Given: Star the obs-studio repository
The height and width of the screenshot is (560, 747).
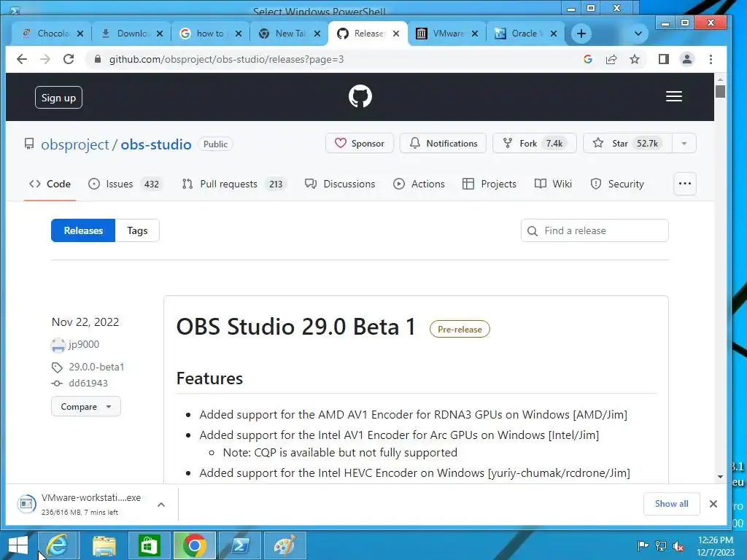Looking at the screenshot, I should click(x=627, y=144).
